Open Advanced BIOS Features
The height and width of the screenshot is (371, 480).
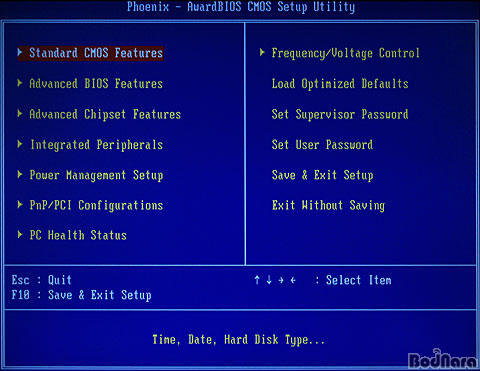coord(96,84)
